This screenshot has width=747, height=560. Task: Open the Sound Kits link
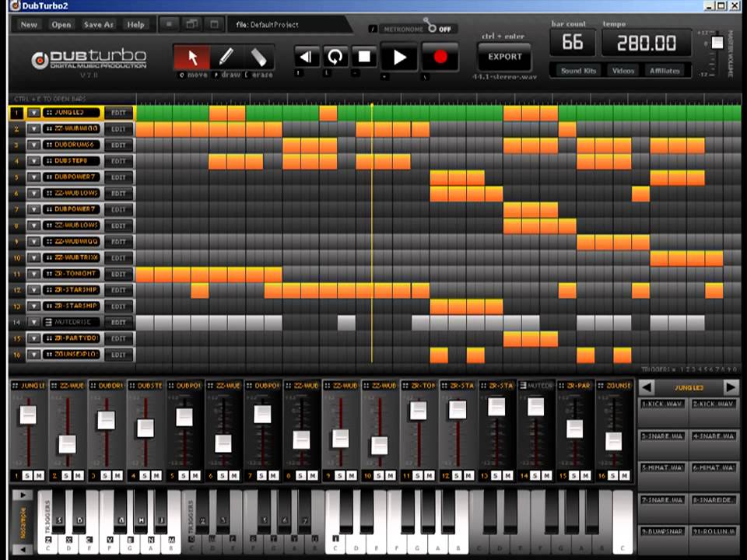[578, 71]
